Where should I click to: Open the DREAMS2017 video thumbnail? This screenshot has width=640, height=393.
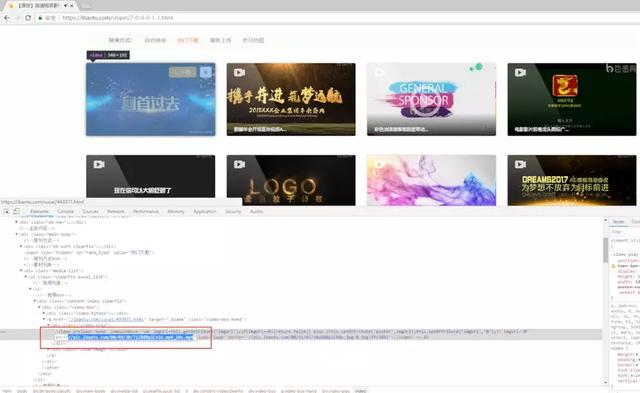(572, 180)
